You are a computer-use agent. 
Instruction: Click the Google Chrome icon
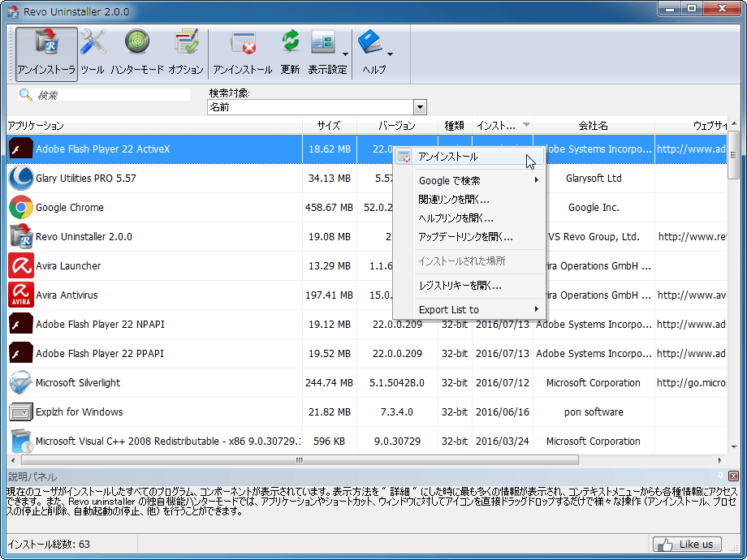[21, 207]
